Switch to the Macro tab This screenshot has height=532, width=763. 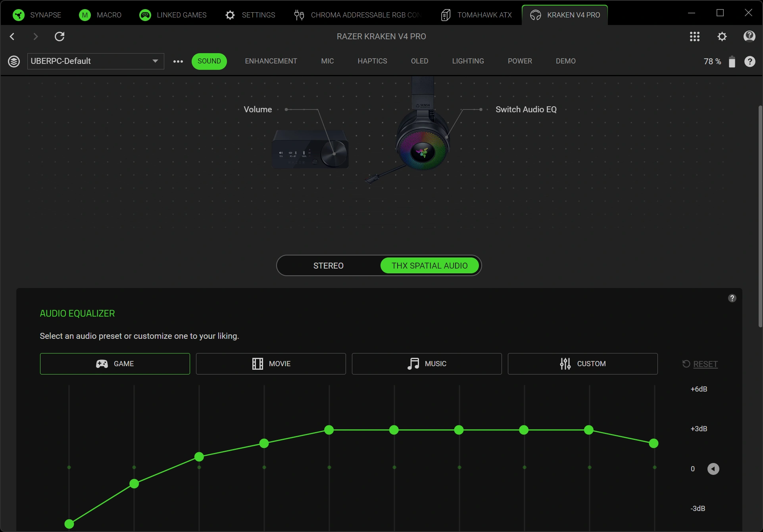tap(100, 15)
